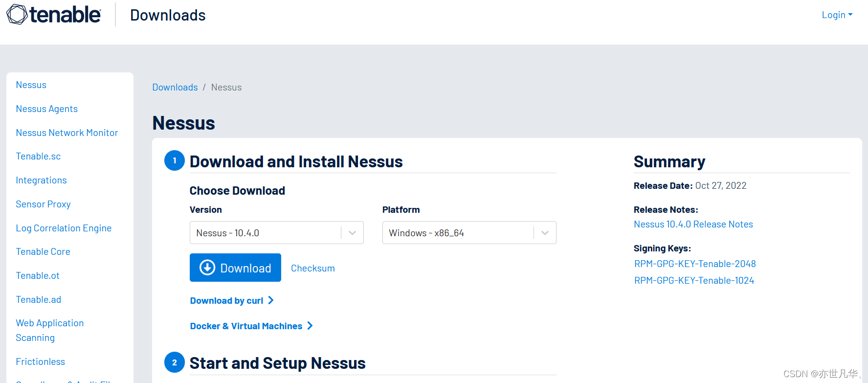Click the Platform dropdown chevron arrow

545,233
